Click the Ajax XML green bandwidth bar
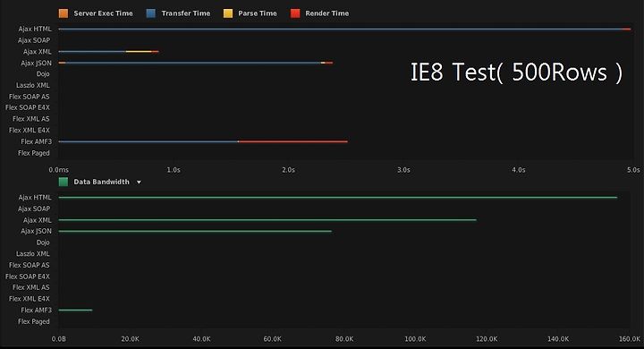 point(267,220)
